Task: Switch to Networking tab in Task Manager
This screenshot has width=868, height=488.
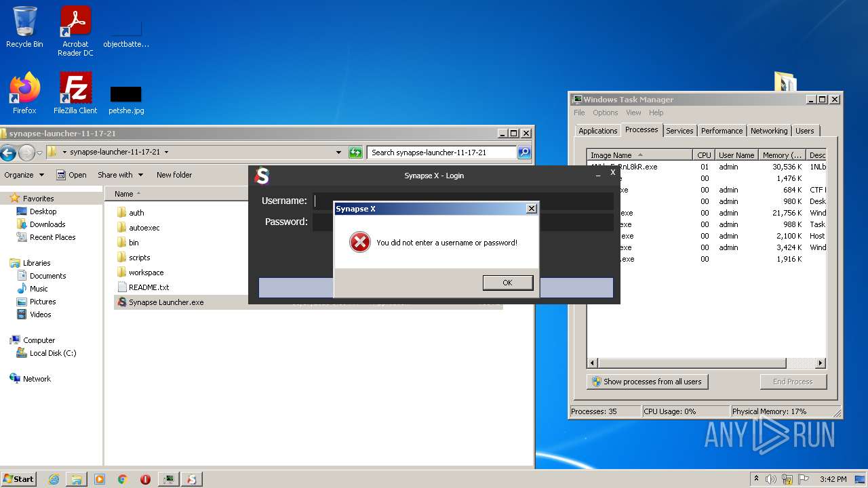Action: tap(769, 131)
